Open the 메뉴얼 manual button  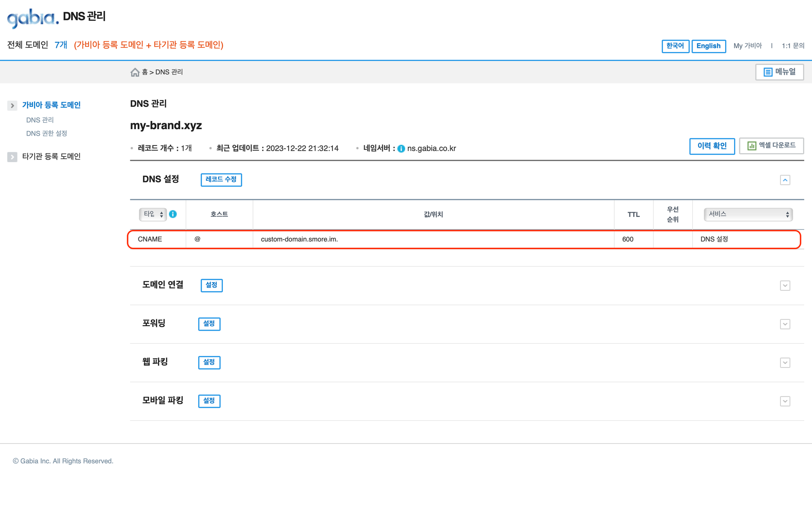point(779,72)
